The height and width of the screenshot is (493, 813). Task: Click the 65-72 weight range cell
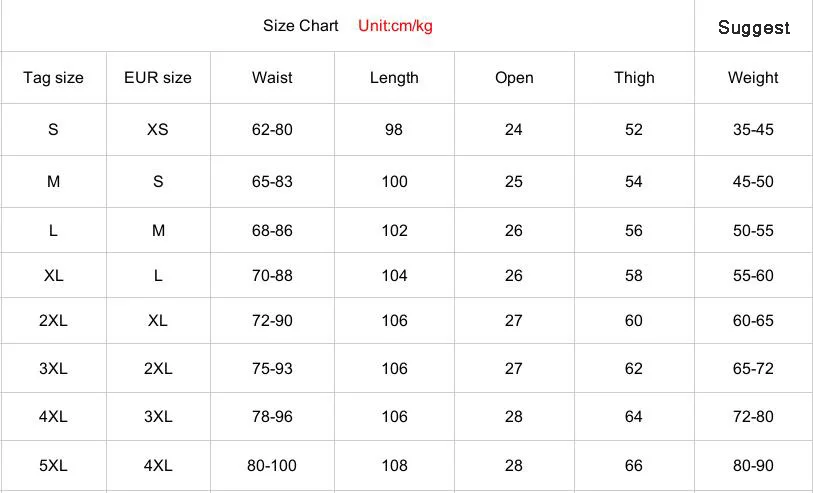[x=753, y=368]
